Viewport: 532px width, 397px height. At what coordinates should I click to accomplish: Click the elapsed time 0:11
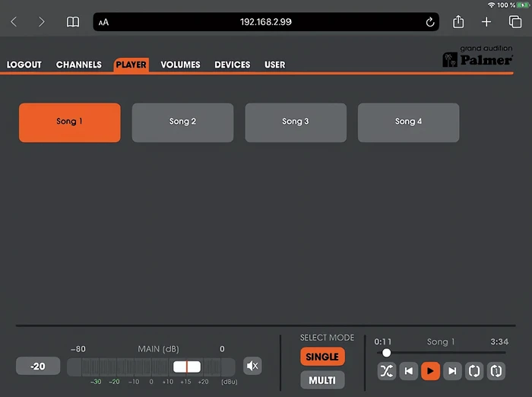[x=383, y=341]
